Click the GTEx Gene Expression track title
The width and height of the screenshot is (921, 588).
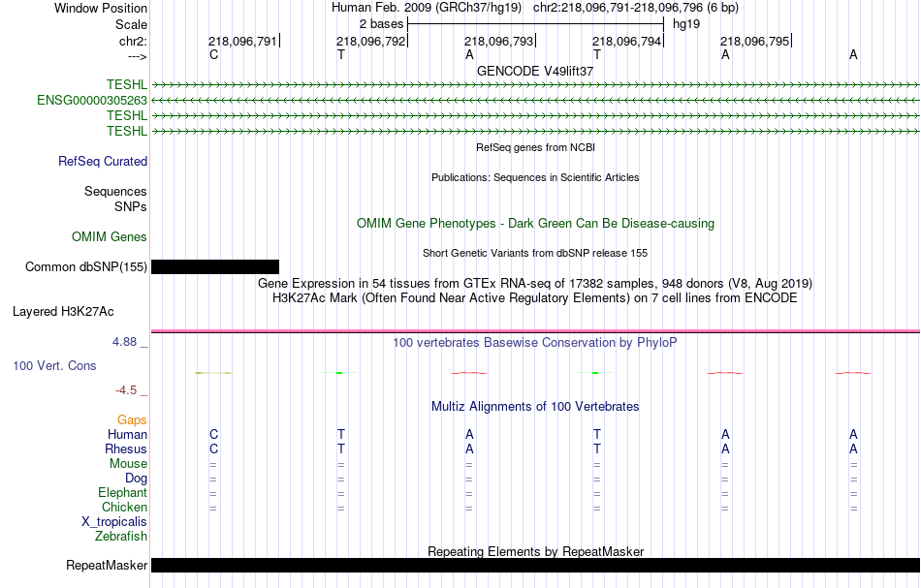coord(535,284)
